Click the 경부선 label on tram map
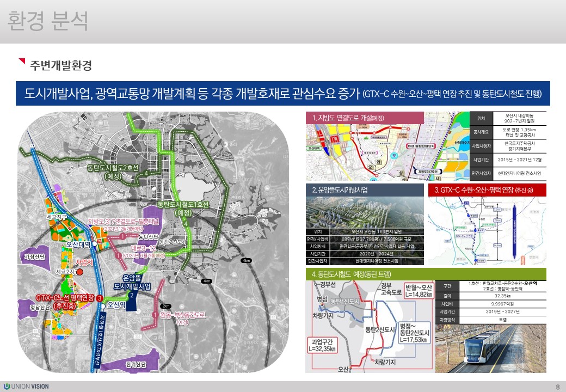The image size is (566, 392). 328,284
